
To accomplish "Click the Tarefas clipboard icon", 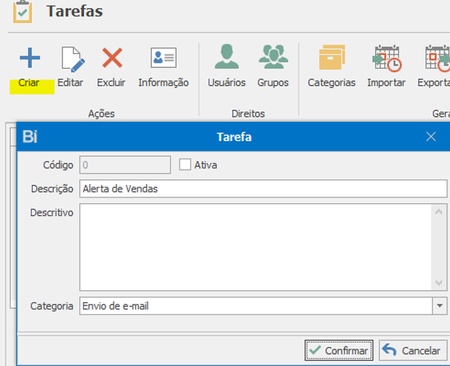I will coord(23,11).
